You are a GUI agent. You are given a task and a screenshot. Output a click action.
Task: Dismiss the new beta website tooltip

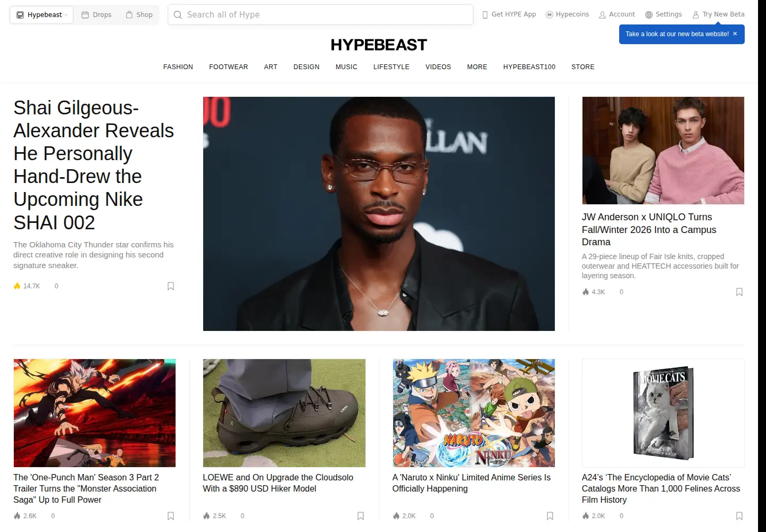735,34
